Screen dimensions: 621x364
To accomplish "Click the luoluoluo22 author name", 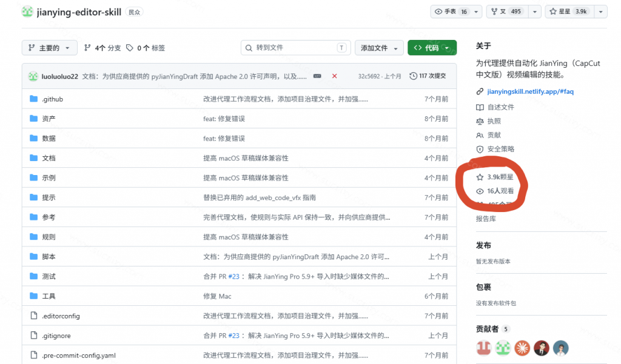I will 60,76.
